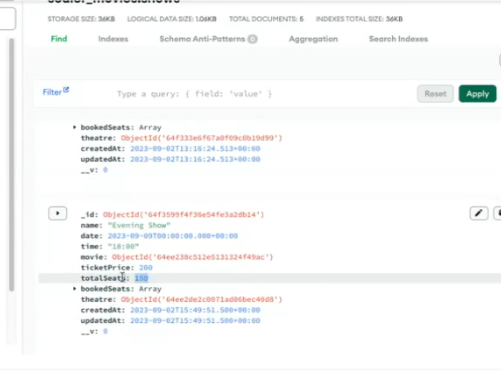Select the Search Indexes tab

[398, 39]
